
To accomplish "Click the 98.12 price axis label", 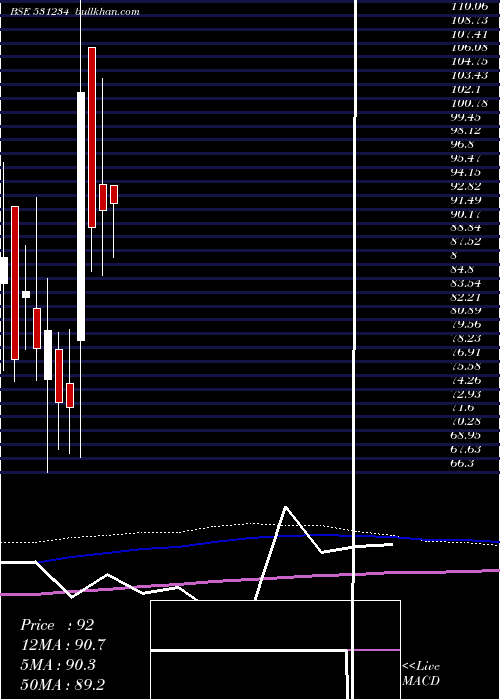I will [x=466, y=131].
